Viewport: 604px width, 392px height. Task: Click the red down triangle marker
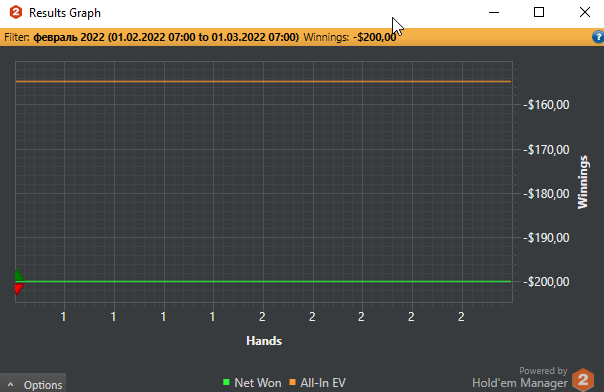[18, 288]
